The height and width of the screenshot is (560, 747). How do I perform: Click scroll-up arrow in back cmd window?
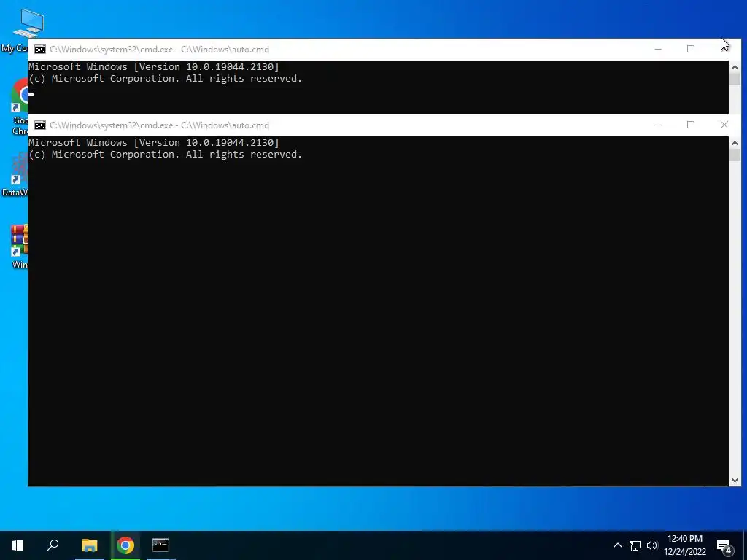(x=735, y=67)
